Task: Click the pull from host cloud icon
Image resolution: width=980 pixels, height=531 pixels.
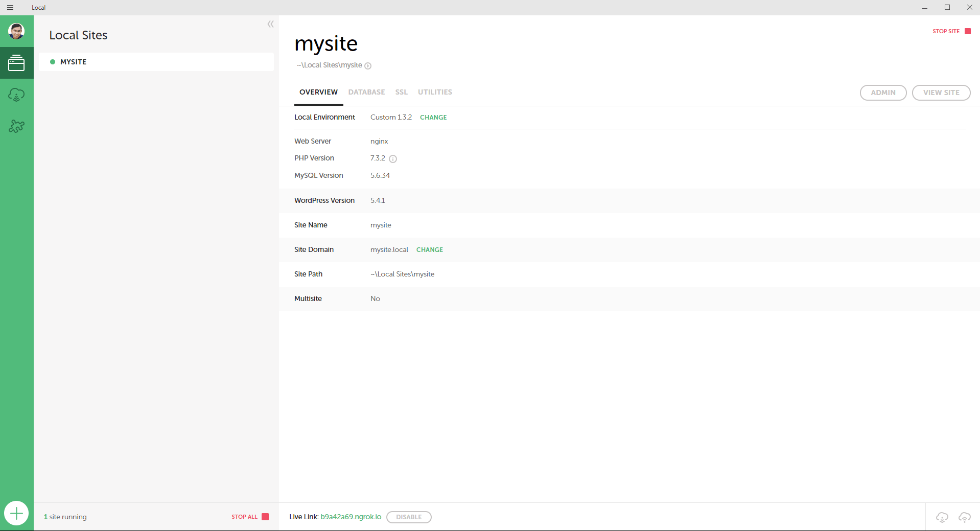Action: click(x=942, y=517)
